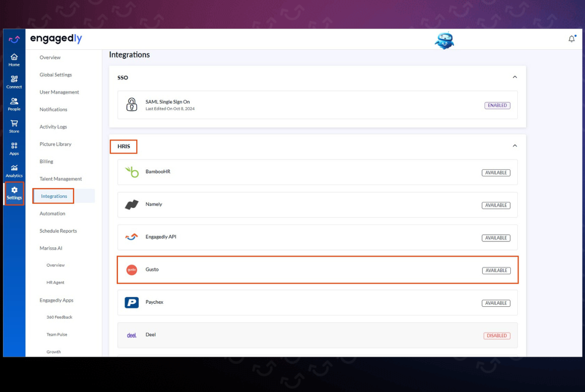Open the Marissa AI robot mascot
The image size is (585, 392).
point(444,40)
